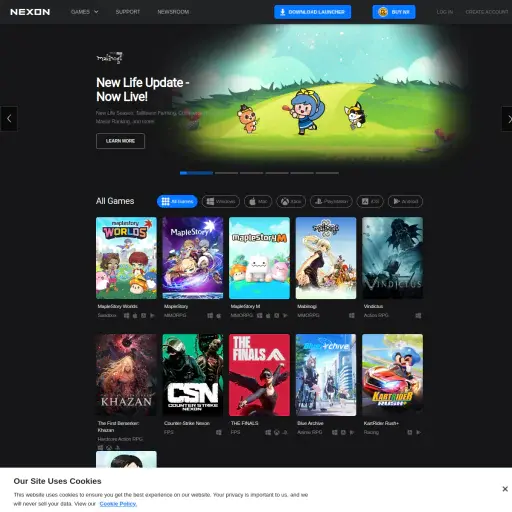Open the MapleStory M game cover
Viewport: 512px width, 512px height.
click(x=259, y=258)
